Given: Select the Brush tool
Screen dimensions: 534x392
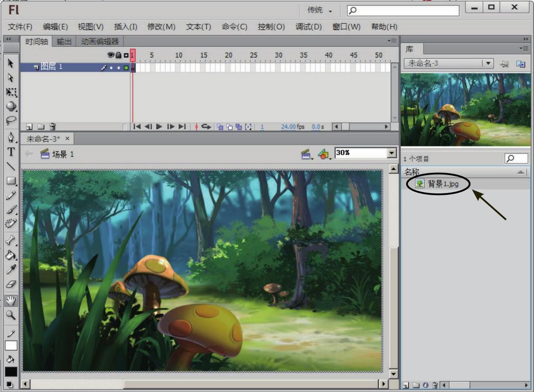Looking at the screenshot, I should point(11,209).
